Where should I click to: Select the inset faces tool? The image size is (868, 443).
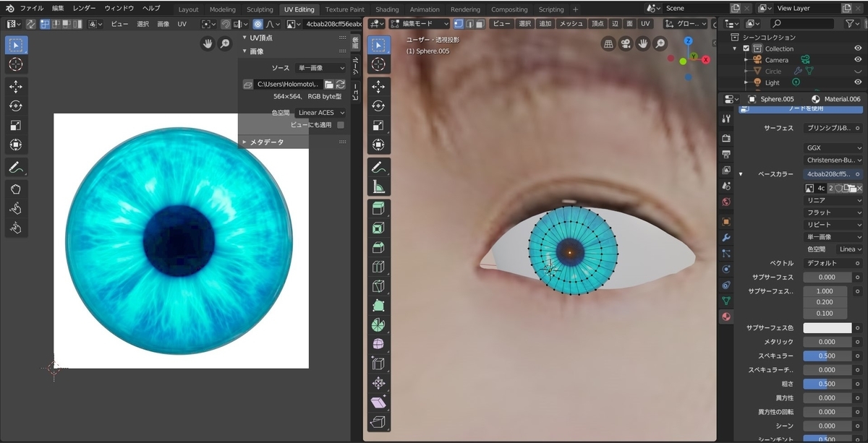tap(378, 228)
